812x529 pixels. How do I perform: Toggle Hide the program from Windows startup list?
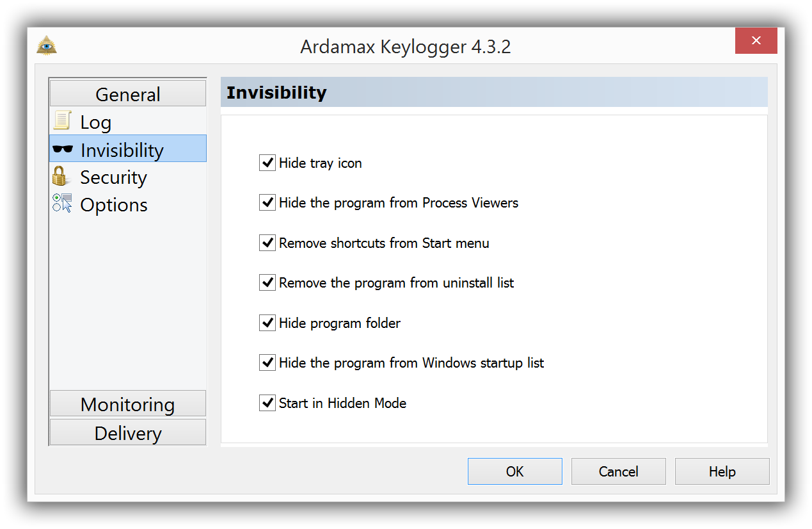tap(267, 362)
